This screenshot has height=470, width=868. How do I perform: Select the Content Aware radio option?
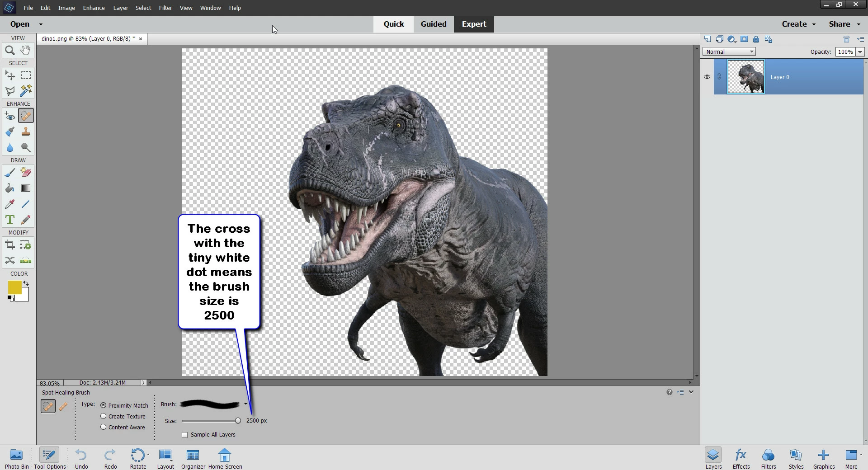[x=104, y=427]
